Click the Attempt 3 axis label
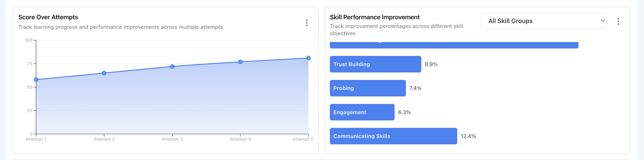The height and width of the screenshot is (160, 644). click(172, 139)
